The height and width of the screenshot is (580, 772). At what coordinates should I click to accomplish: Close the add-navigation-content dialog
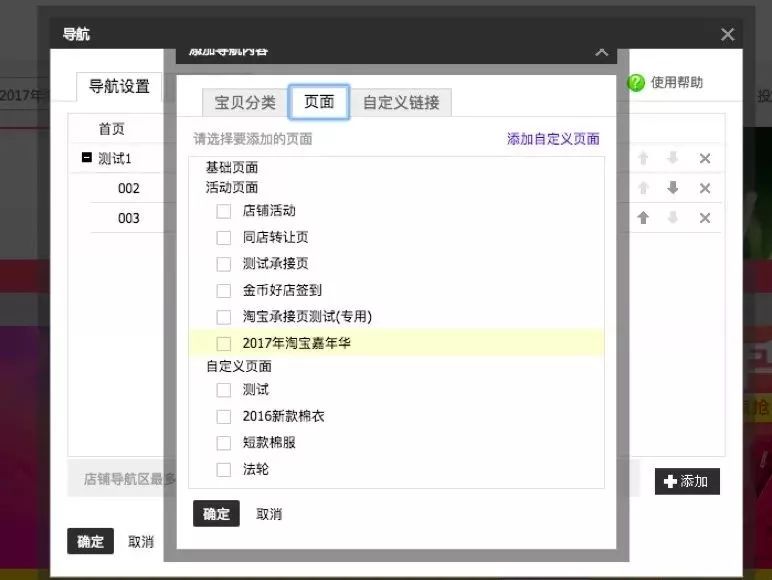602,51
